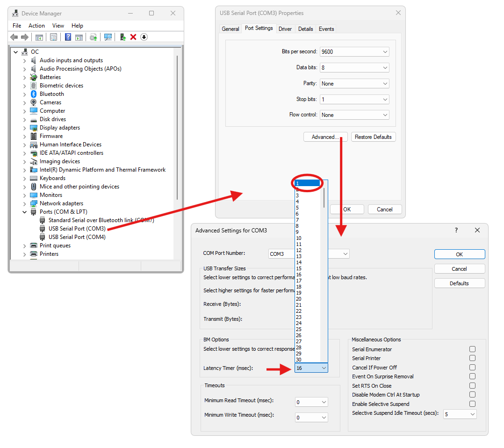
Task: Open Selective Suspend Idle Timeout dropdown
Action: click(460, 414)
